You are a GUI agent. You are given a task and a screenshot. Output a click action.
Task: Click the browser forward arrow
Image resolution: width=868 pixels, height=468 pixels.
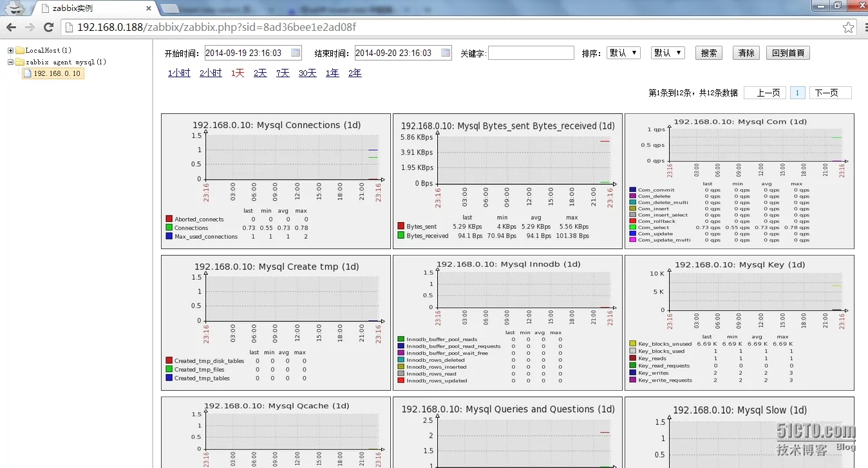pyautogui.click(x=30, y=27)
